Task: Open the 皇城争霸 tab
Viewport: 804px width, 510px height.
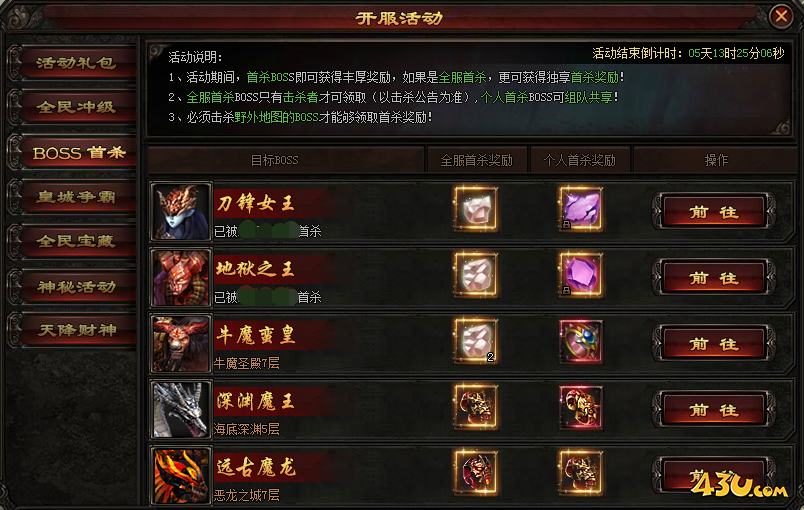Action: click(74, 197)
